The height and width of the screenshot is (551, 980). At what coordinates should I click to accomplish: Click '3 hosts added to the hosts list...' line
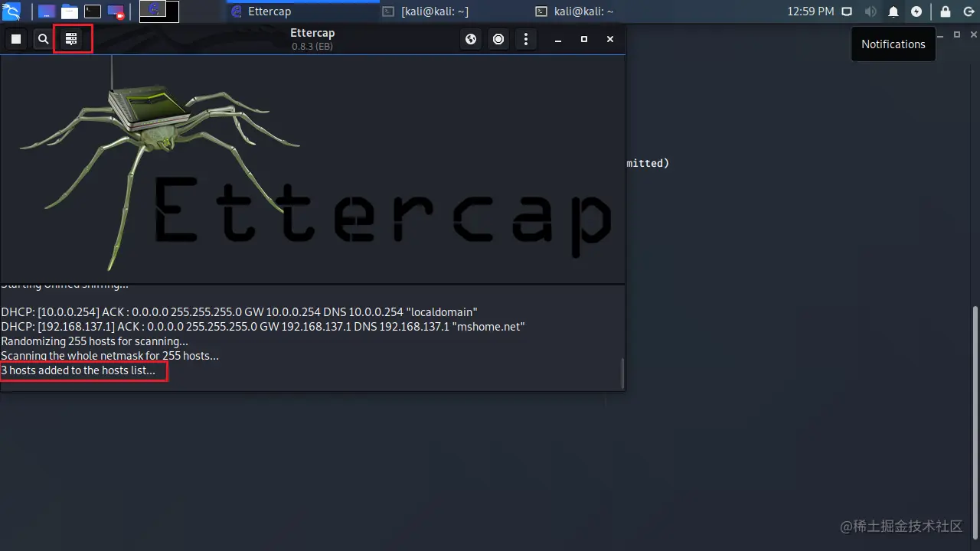pyautogui.click(x=78, y=370)
